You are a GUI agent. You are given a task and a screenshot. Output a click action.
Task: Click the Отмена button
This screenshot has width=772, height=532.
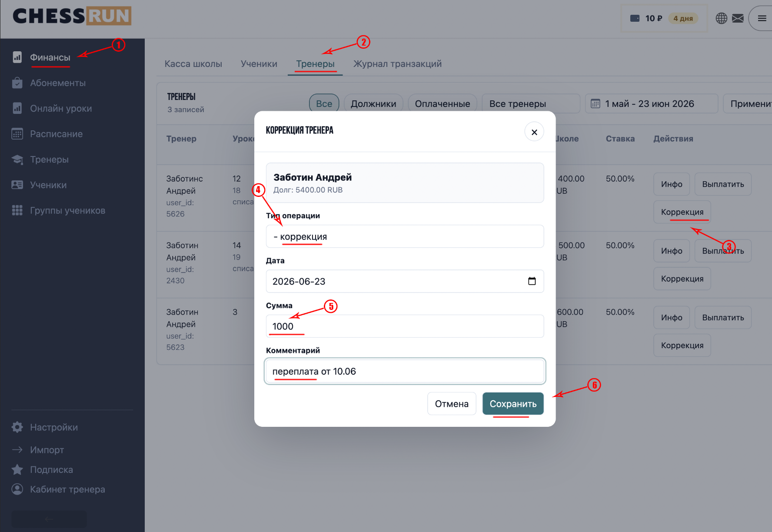pyautogui.click(x=452, y=404)
